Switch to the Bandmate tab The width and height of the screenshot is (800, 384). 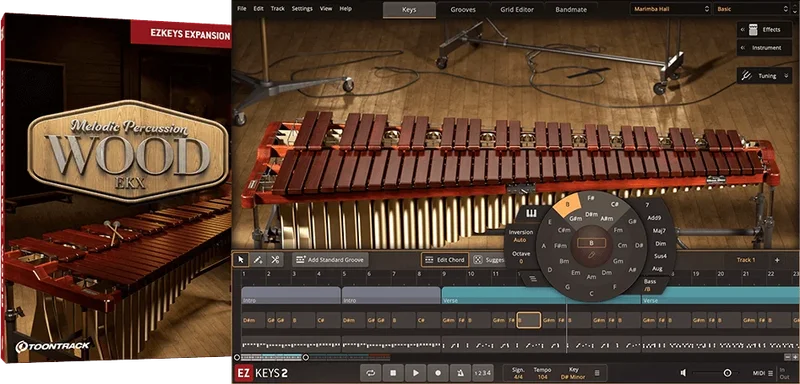571,10
